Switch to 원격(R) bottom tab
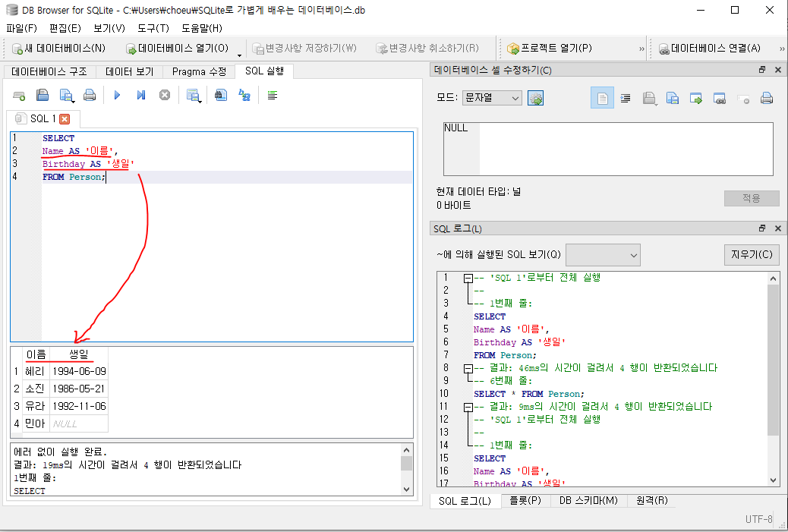Screen dimensions: 788x532 pyautogui.click(x=652, y=501)
